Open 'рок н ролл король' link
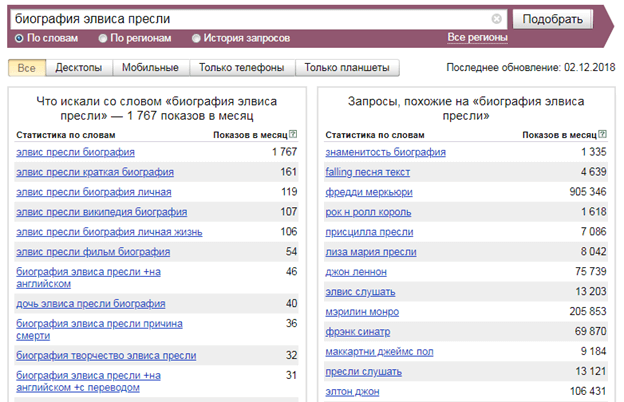Viewport: 624px width, 402px height. (368, 212)
